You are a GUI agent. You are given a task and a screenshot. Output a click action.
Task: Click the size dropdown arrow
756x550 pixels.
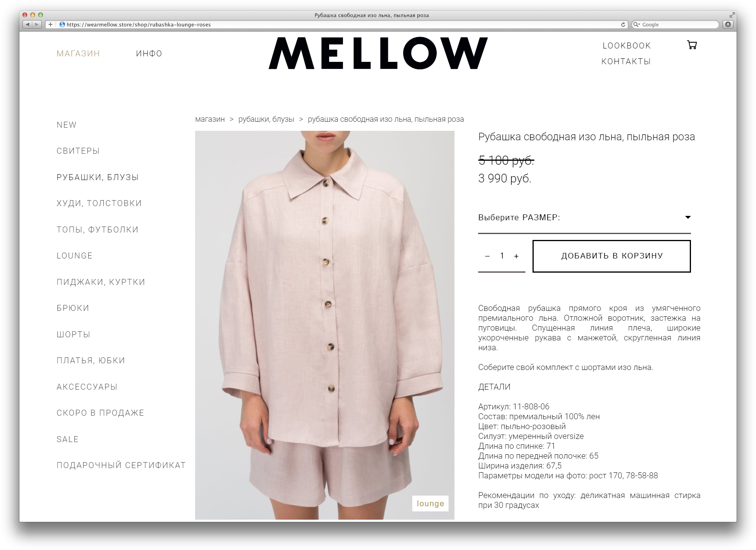point(688,217)
